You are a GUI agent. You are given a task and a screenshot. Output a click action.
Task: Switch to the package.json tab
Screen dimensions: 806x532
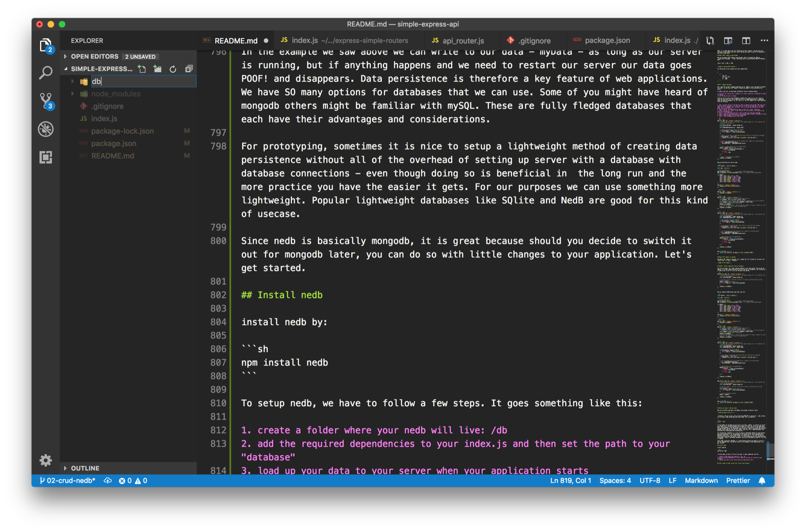click(607, 40)
